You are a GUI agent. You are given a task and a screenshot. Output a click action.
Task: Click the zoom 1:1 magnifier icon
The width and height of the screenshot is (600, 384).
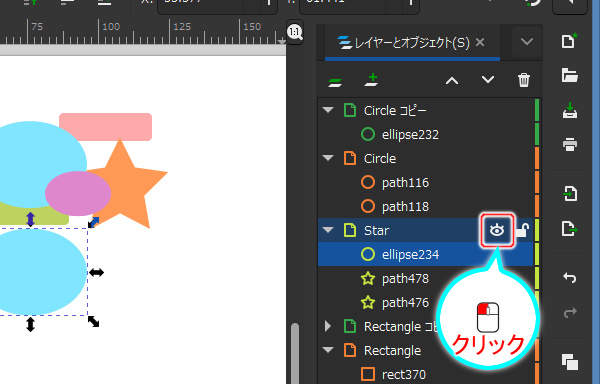(x=295, y=32)
